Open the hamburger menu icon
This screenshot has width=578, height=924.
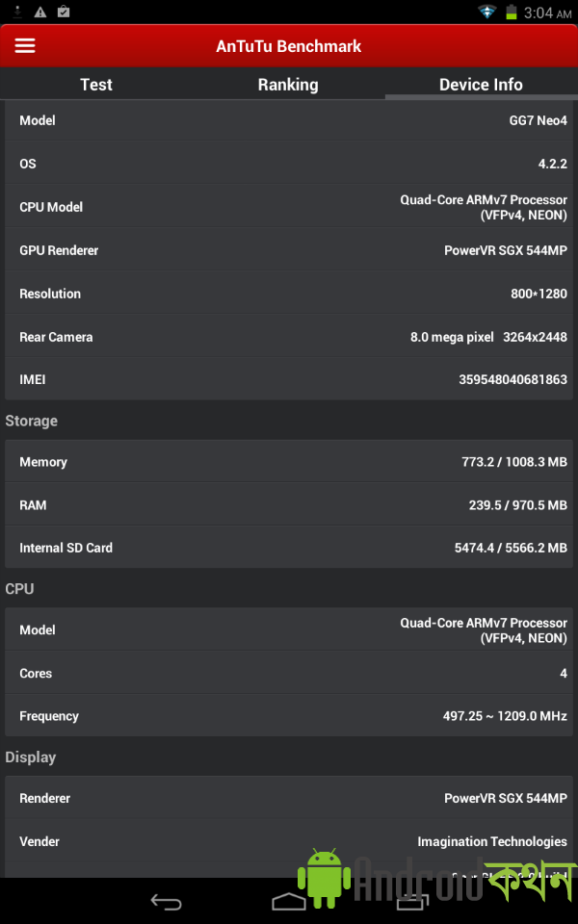[25, 46]
